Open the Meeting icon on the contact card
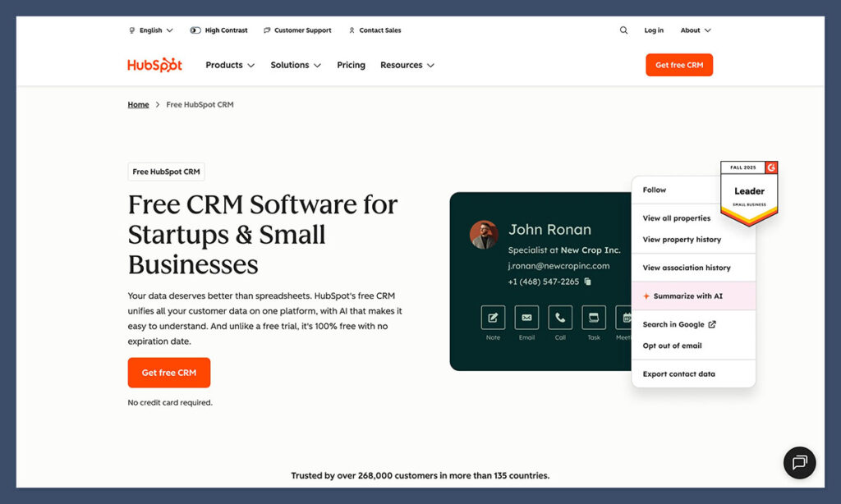 (626, 318)
